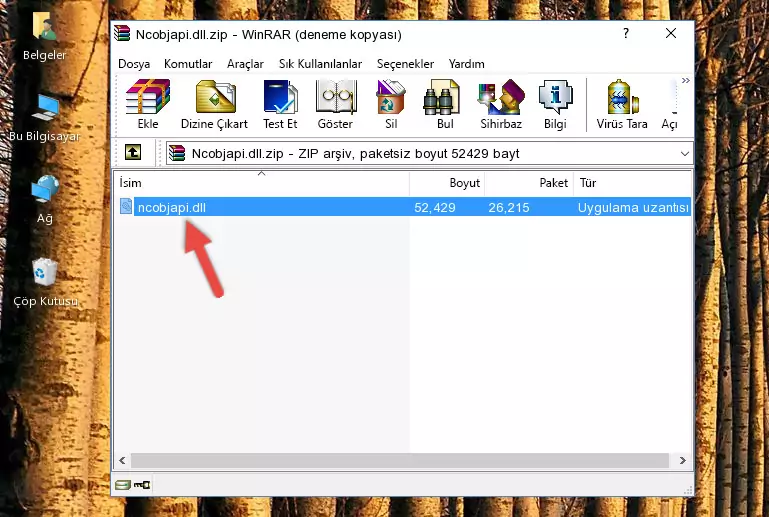Launch the Sihirbaz wizard icon
Viewport: 769px width, 517px height.
pos(501,104)
